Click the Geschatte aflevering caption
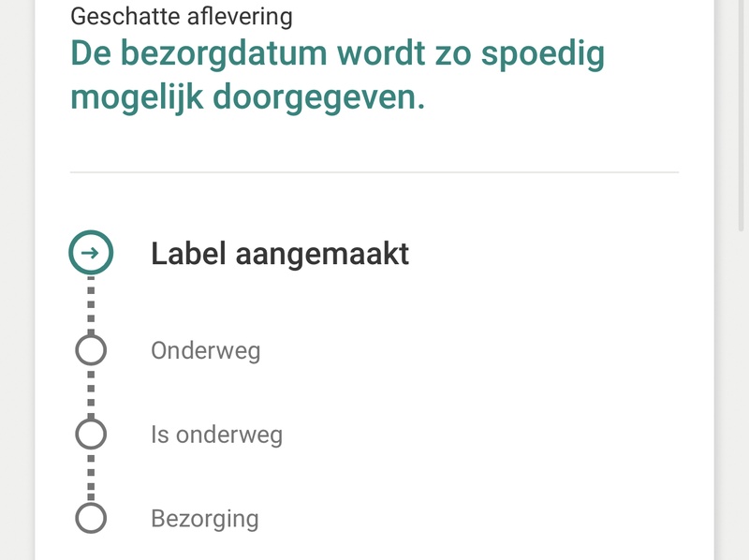Viewport: 749px width, 560px height. pyautogui.click(x=182, y=16)
